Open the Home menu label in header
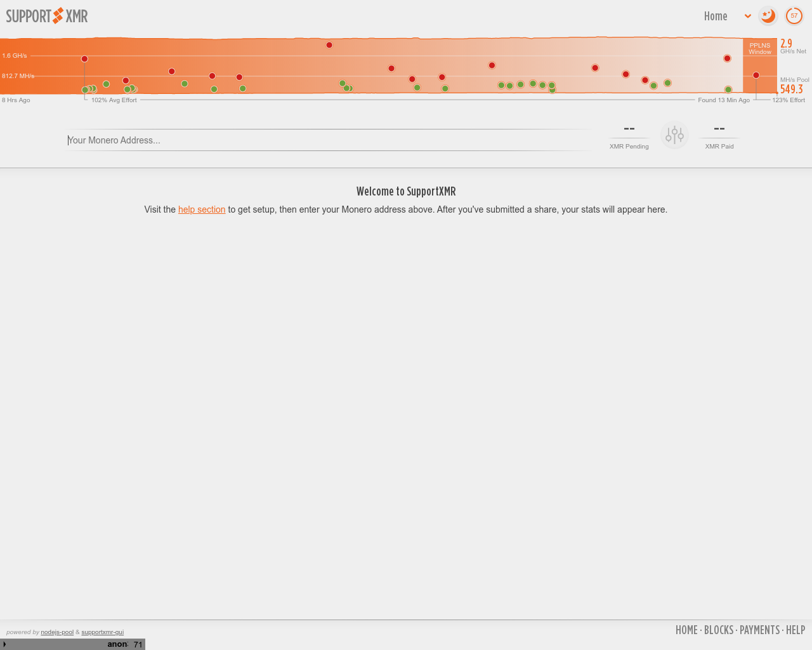Image resolution: width=812 pixels, height=650 pixels. click(x=716, y=17)
